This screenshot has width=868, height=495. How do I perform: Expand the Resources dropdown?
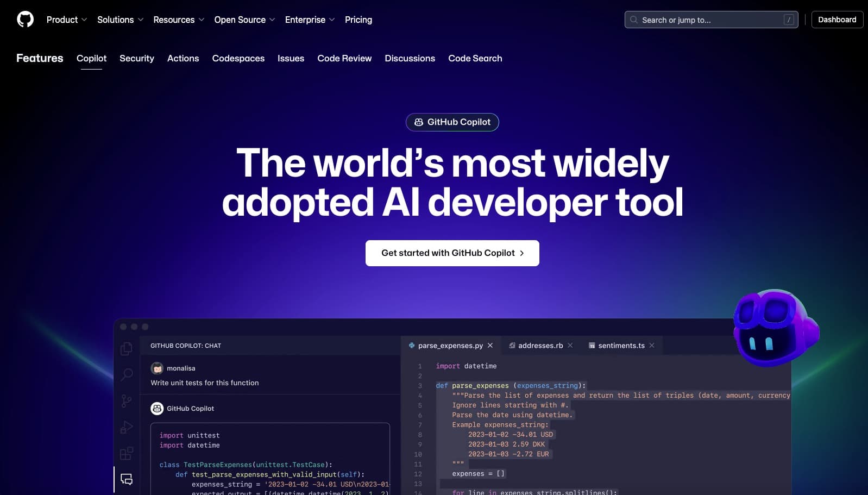(x=179, y=20)
